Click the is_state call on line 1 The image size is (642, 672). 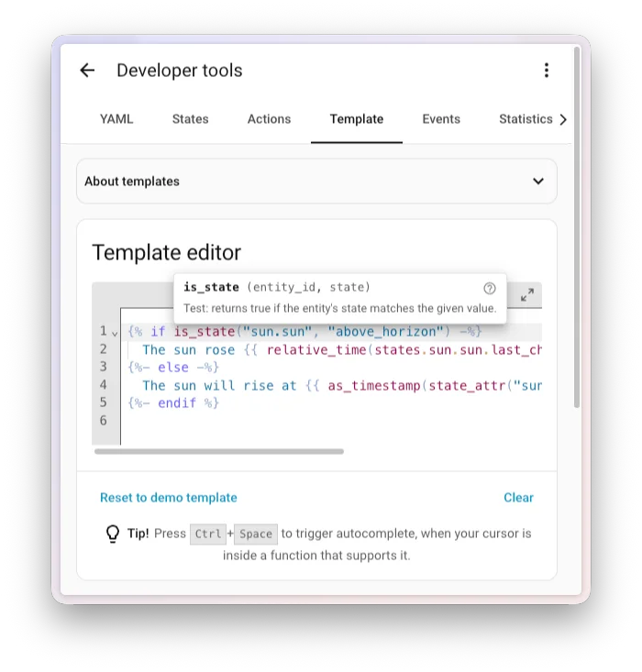(205, 332)
